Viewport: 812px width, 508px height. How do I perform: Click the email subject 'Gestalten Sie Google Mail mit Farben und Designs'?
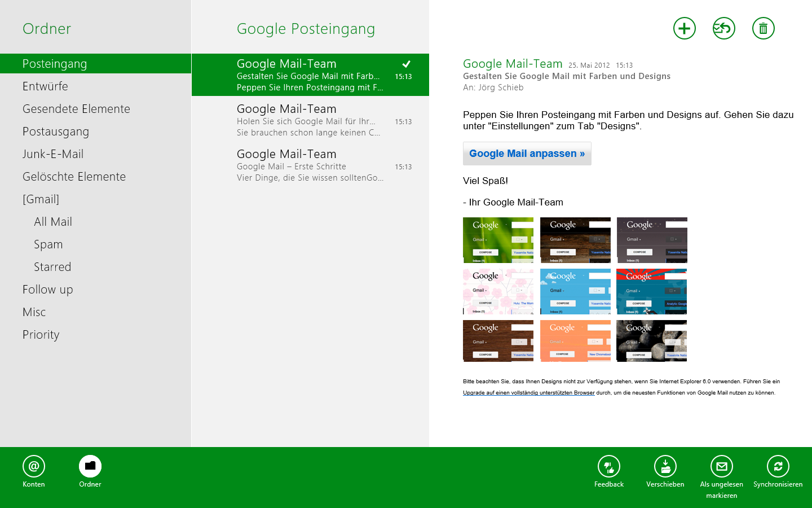click(x=567, y=76)
